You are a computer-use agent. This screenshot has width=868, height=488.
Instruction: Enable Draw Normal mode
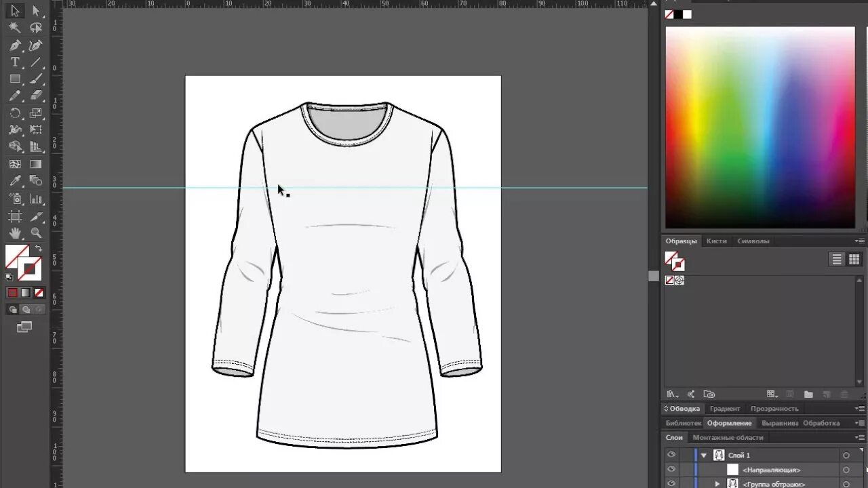[x=12, y=310]
